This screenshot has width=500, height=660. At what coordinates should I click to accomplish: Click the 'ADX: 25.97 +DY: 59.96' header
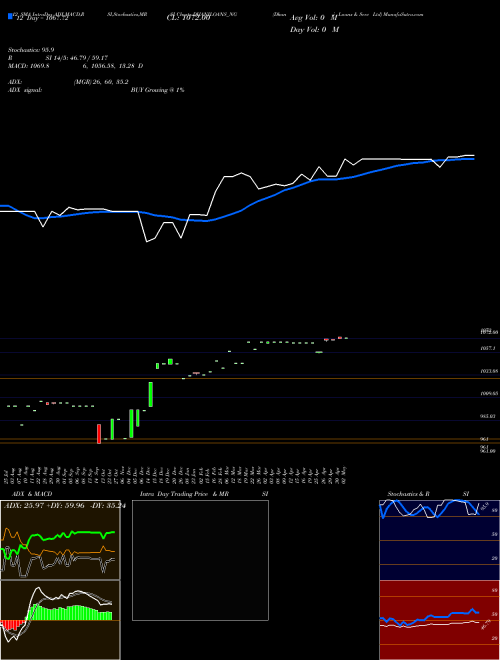click(44, 506)
